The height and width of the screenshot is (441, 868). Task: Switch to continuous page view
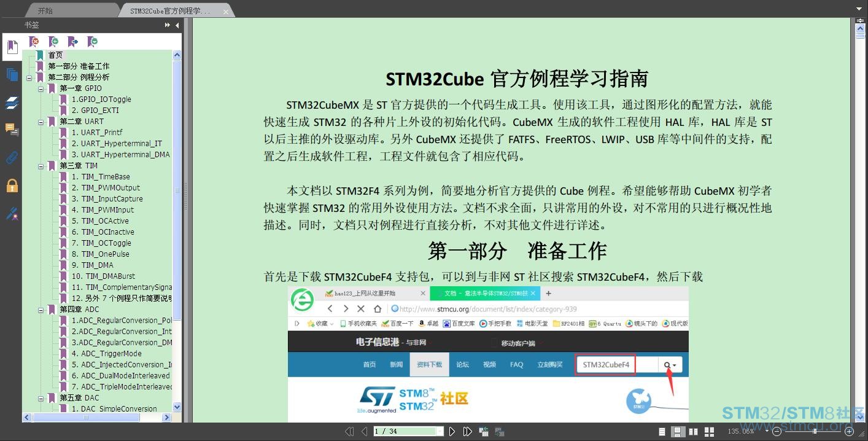click(678, 432)
